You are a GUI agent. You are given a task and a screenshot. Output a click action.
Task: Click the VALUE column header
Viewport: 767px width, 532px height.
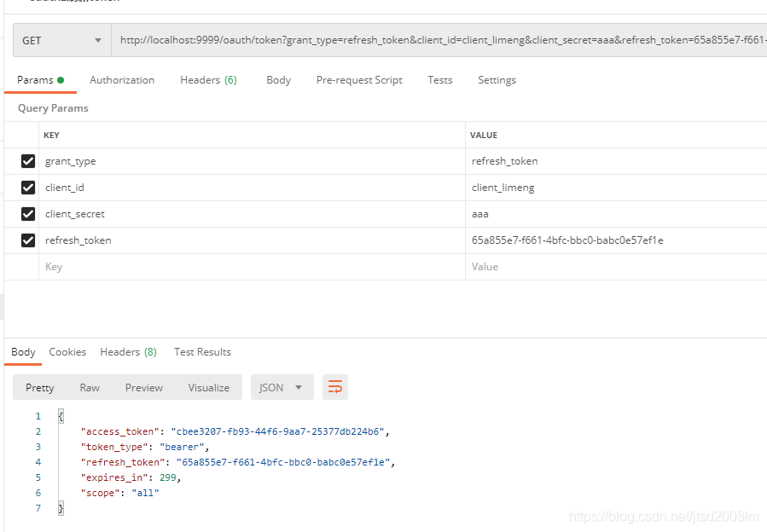(x=484, y=136)
